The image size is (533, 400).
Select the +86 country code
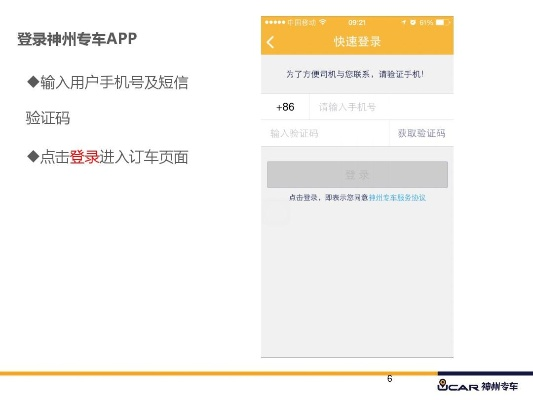[285, 107]
